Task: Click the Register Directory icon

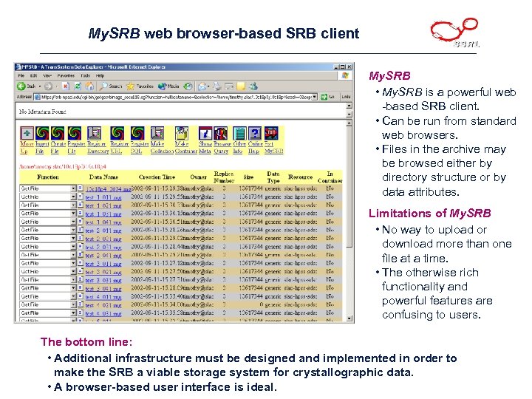Action: [94, 133]
